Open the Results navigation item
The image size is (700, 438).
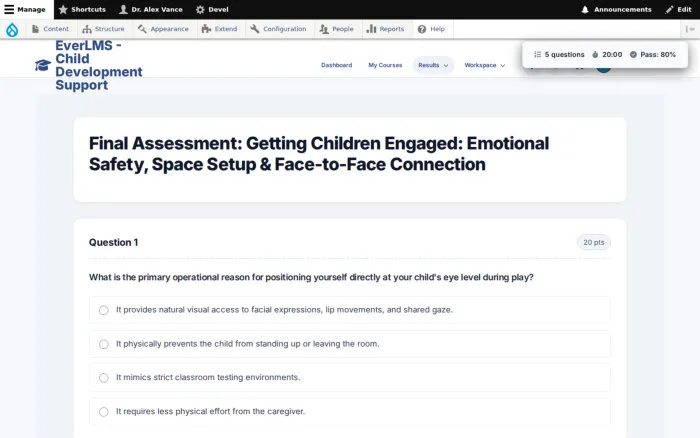(x=433, y=65)
